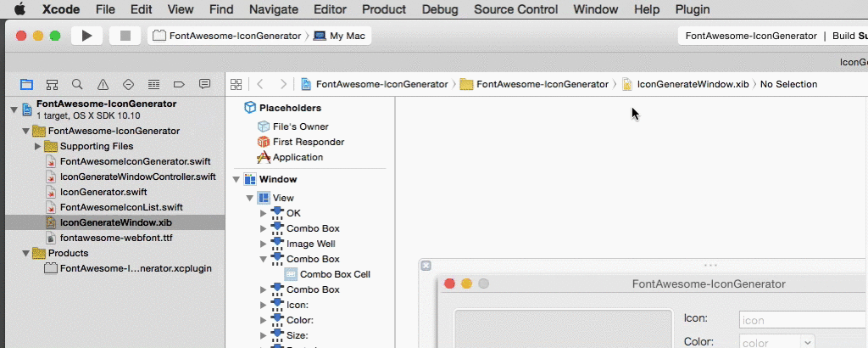
Task: Open the Breakpoint navigator icon
Action: pyautogui.click(x=179, y=84)
